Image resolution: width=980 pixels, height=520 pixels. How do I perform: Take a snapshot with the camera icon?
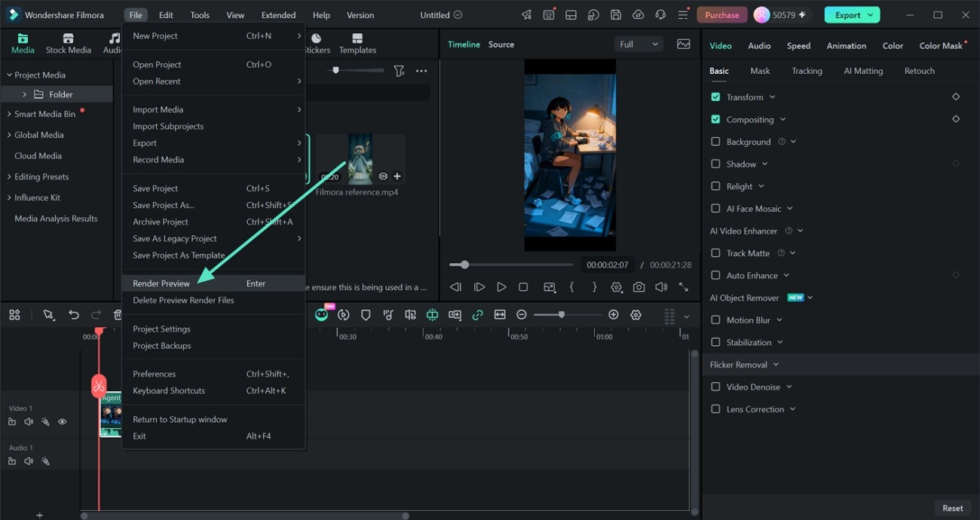[639, 287]
